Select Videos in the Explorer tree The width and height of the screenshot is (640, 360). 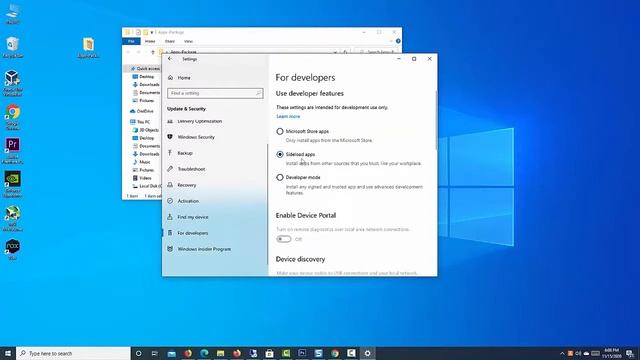pyautogui.click(x=142, y=178)
